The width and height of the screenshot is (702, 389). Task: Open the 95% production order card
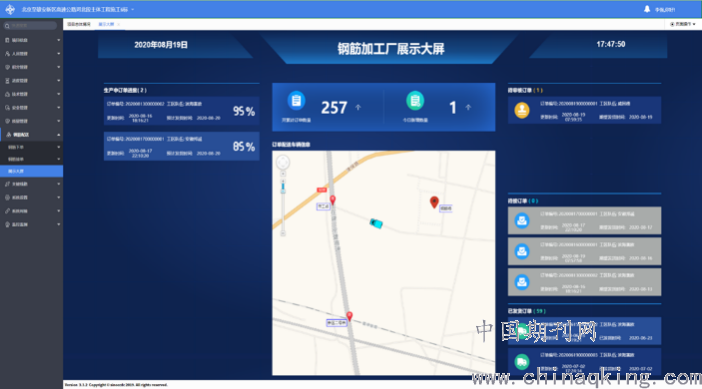pos(181,111)
